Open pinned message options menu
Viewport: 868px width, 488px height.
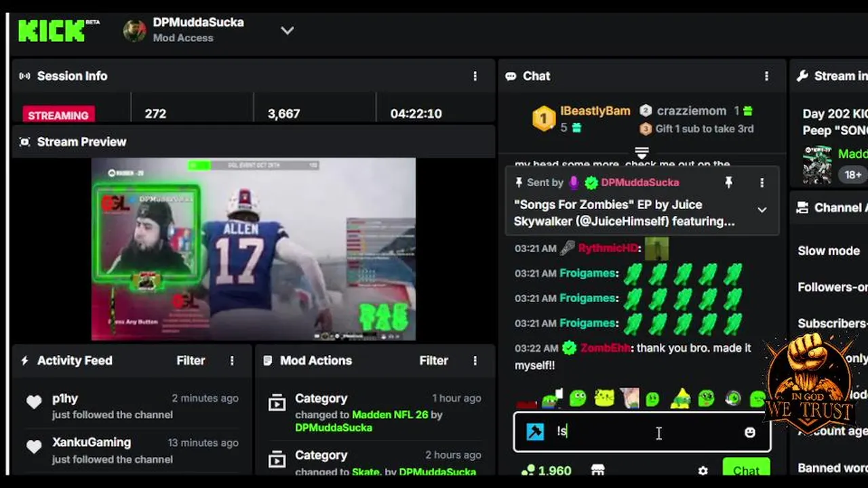762,182
